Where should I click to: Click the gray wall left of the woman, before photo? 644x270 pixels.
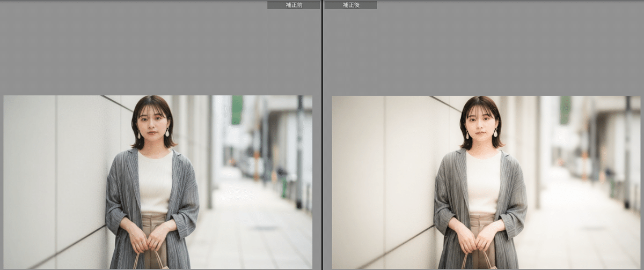[x=54, y=177]
